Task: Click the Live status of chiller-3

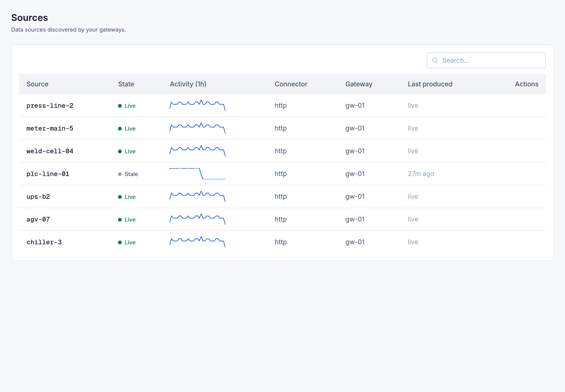Action: tap(127, 242)
